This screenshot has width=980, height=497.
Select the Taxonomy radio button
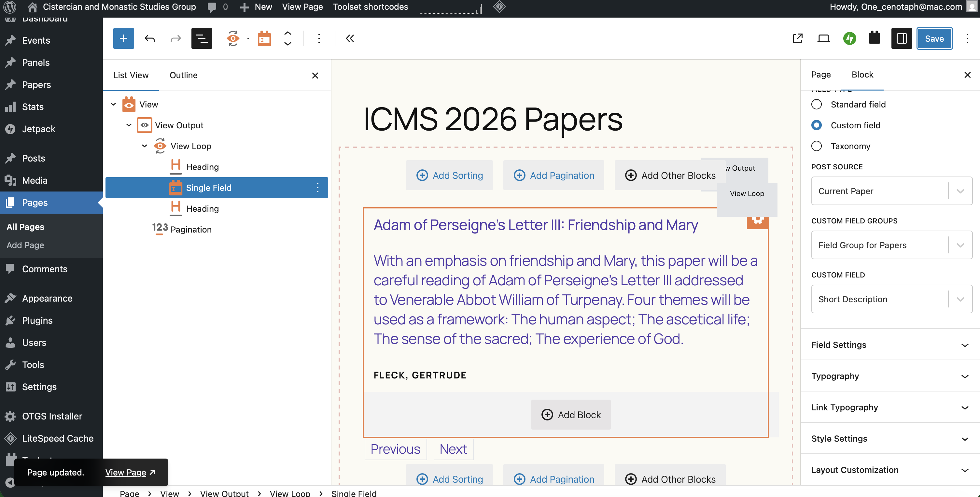point(817,146)
